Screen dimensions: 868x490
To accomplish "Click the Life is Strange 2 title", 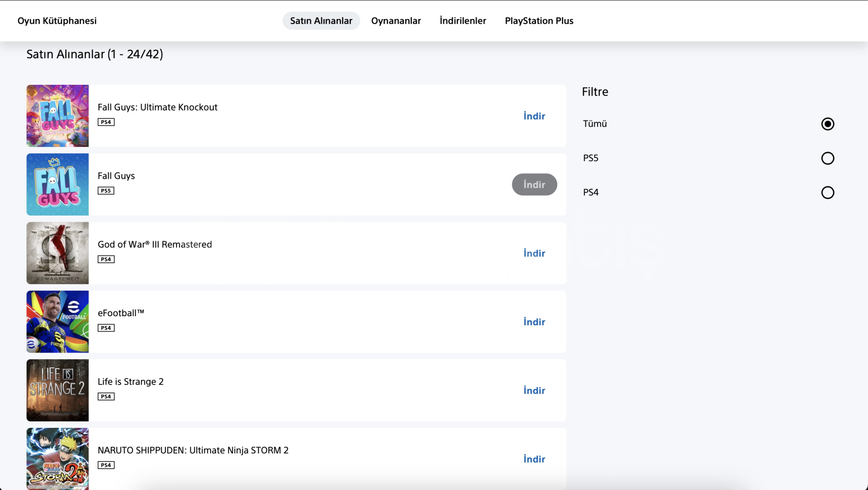I will tap(131, 382).
